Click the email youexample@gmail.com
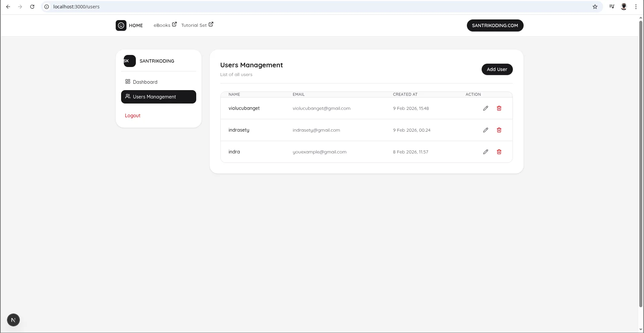The height and width of the screenshot is (333, 644). (x=319, y=152)
